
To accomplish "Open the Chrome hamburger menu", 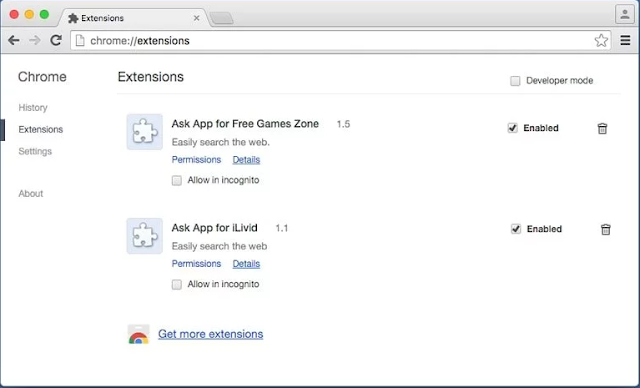I will coord(625,40).
